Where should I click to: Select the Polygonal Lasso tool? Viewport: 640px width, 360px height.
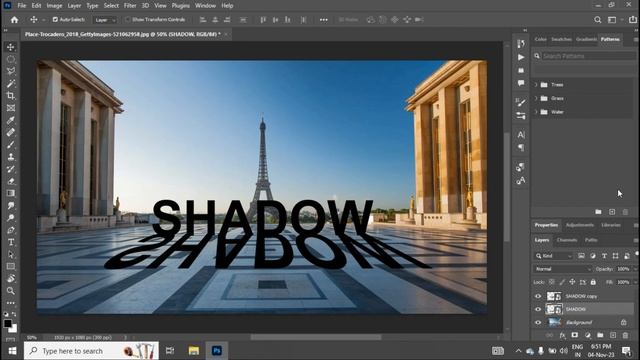coord(11,71)
